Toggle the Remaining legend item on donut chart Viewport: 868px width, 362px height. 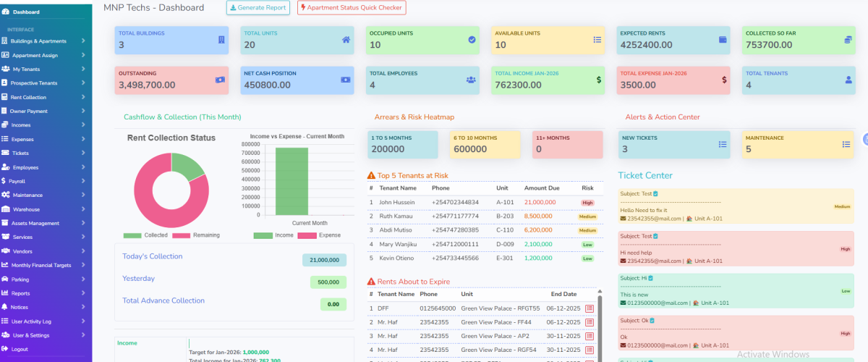click(x=196, y=235)
